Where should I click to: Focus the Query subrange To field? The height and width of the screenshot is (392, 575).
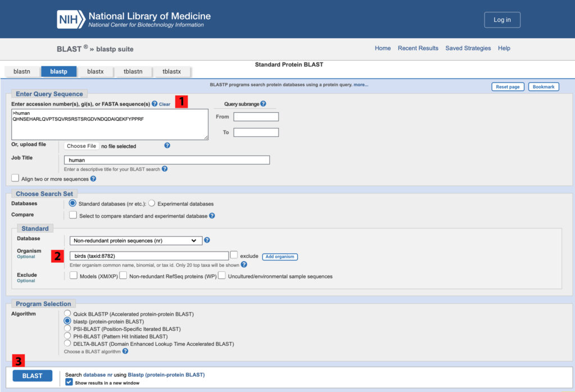[256, 133]
